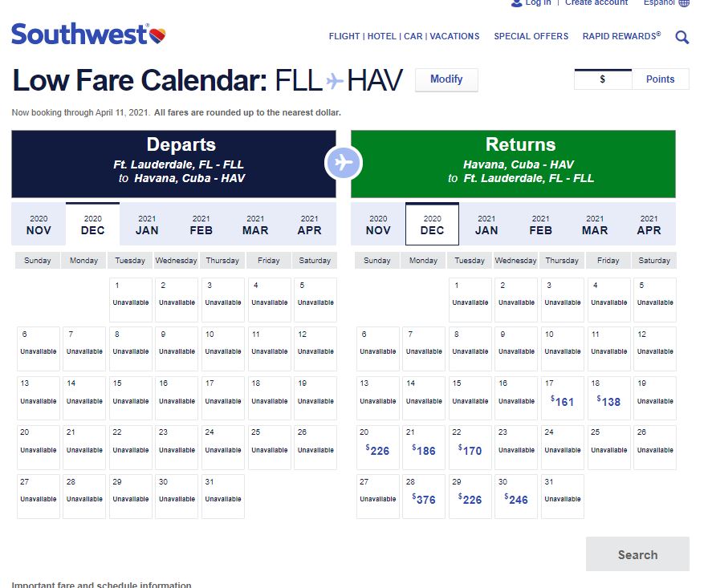Click the Español globe icon

[684, 3]
